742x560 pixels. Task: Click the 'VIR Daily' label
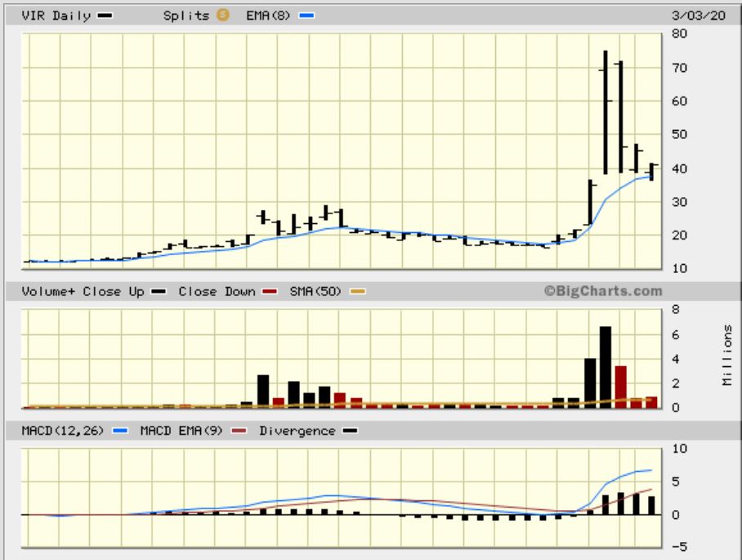coord(56,16)
